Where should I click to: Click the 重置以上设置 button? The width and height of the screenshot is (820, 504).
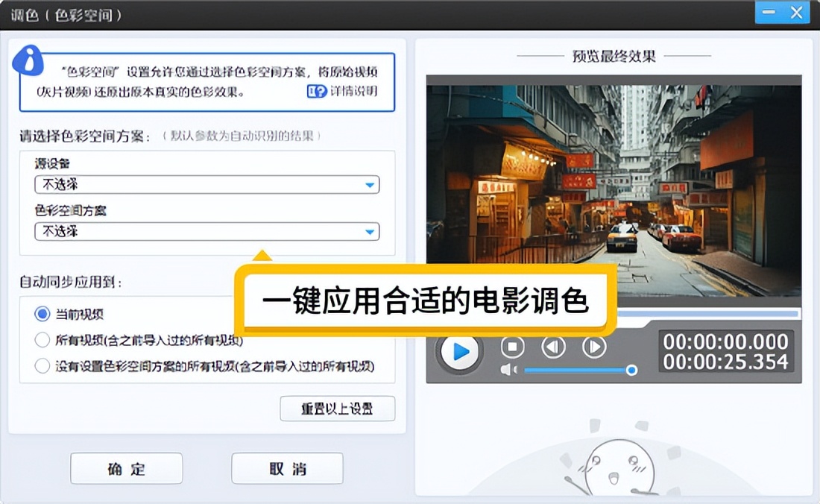[x=337, y=409]
